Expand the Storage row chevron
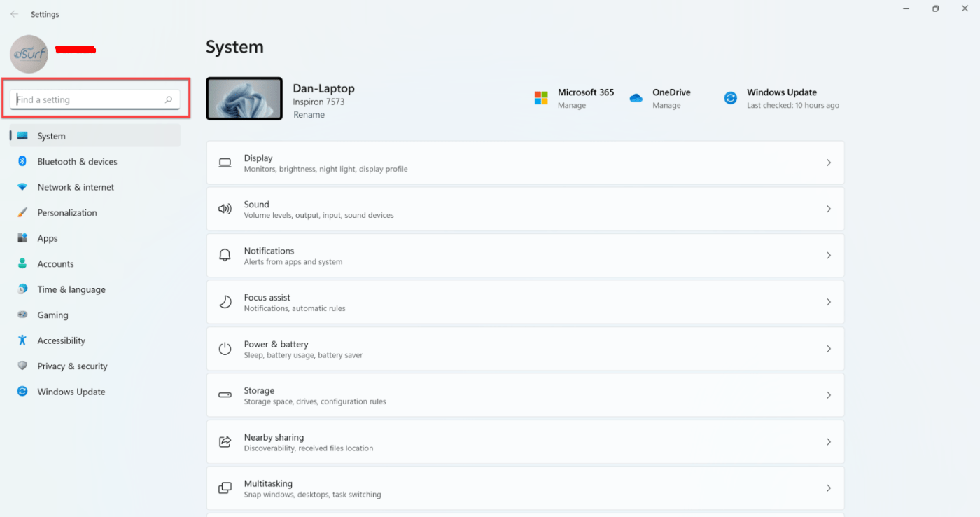Image resolution: width=980 pixels, height=517 pixels. coord(829,395)
